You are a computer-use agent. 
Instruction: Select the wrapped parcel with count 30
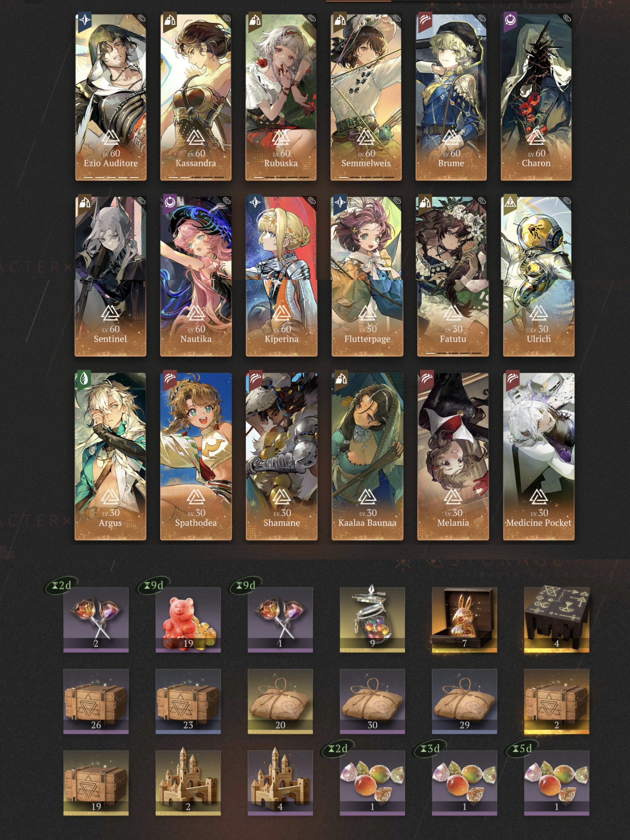(372, 701)
